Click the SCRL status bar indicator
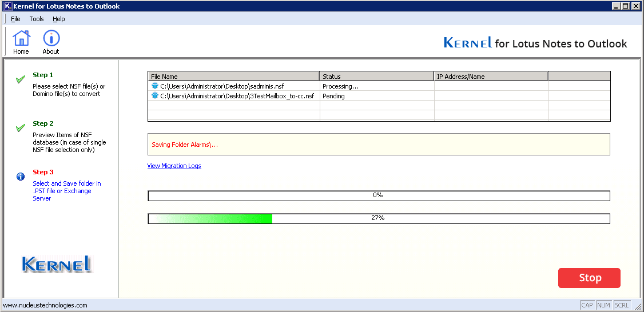Screen dimensions: 644x312 click(x=622, y=305)
